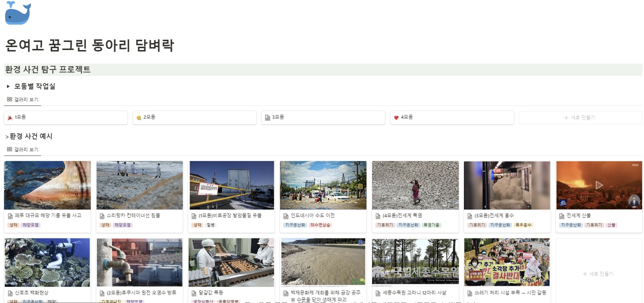Open the 2모둠 page card

(194, 117)
